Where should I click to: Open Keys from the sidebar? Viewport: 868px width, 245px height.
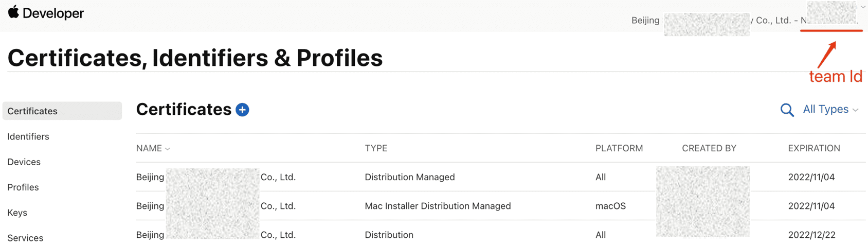tap(17, 213)
